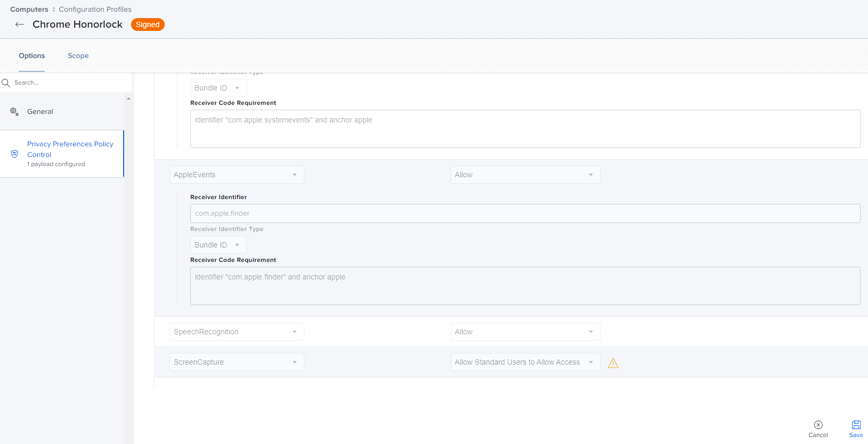Open Bundle ID dropdown under com.apple.finder
868x444 pixels.
pos(218,245)
